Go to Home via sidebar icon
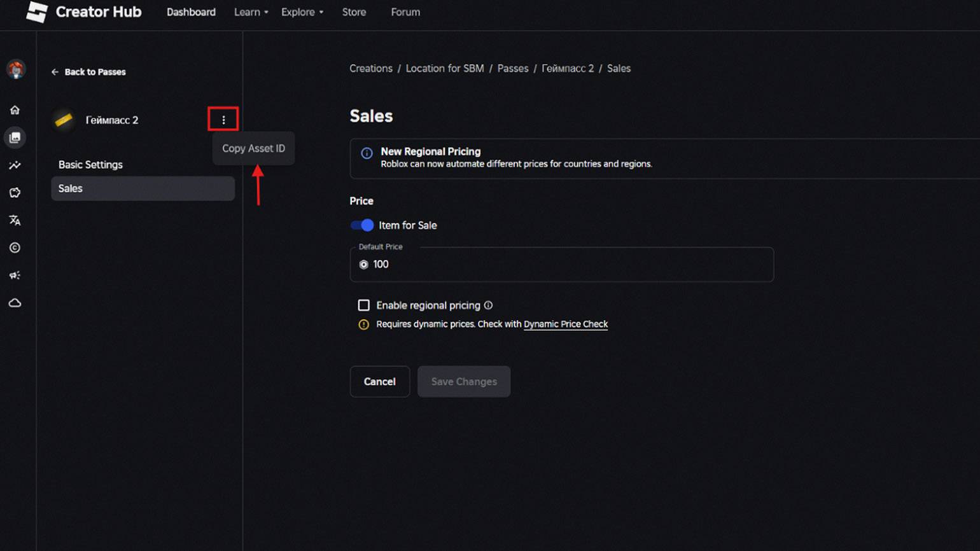980x551 pixels. [15, 110]
